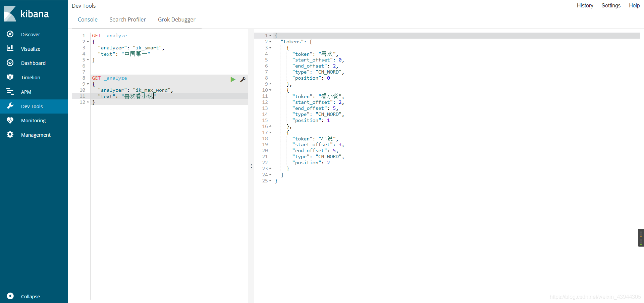644x303 pixels.
Task: Place cursor in "ik_max_word" analyzer line
Action: [x=136, y=90]
